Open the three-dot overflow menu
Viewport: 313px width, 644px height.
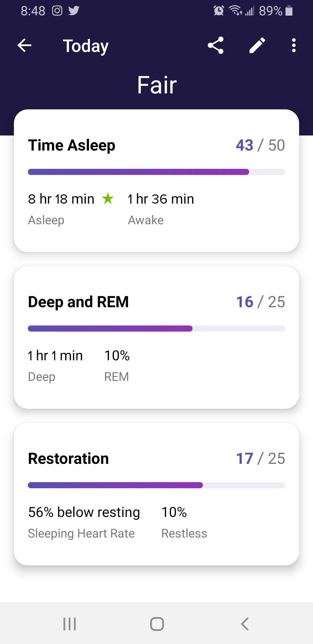pyautogui.click(x=294, y=46)
